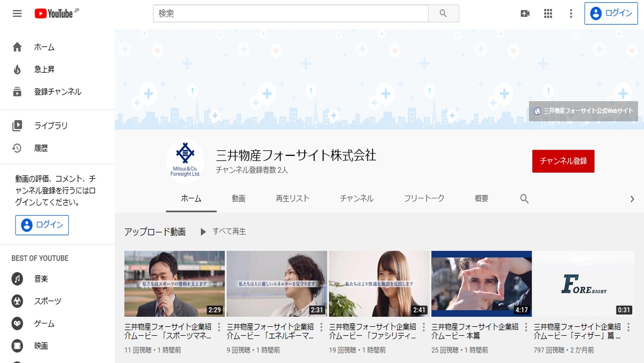This screenshot has height=363, width=644.
Task: Click video title ending 「エネルギーマ...
Action: (x=270, y=331)
